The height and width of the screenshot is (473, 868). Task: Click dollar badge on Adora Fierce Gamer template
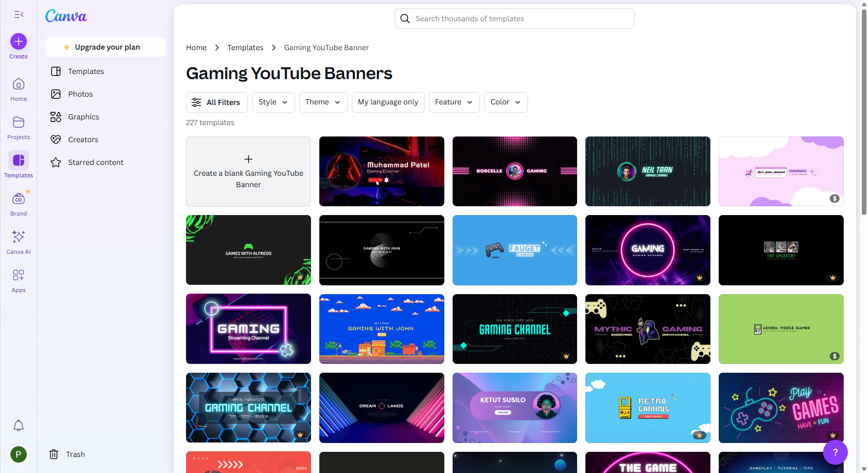tap(834, 356)
